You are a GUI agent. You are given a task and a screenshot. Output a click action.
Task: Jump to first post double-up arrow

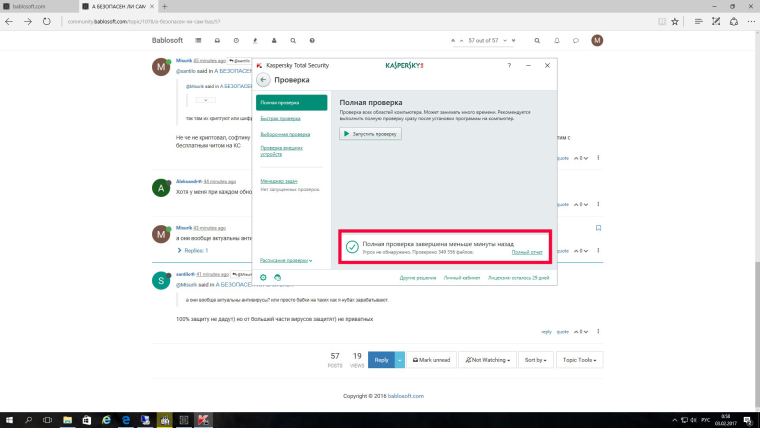(453, 41)
